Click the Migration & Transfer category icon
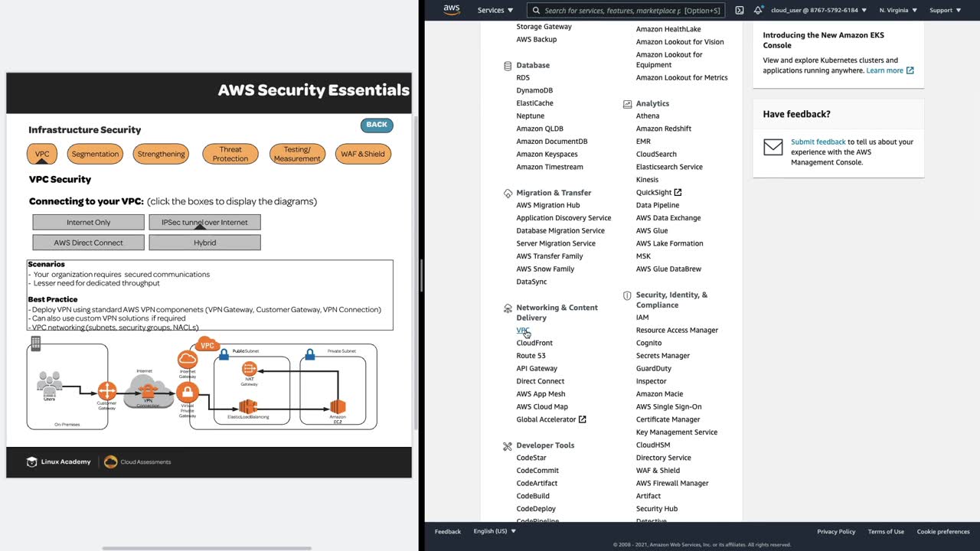Viewport: 980px width, 551px height. coord(508,193)
